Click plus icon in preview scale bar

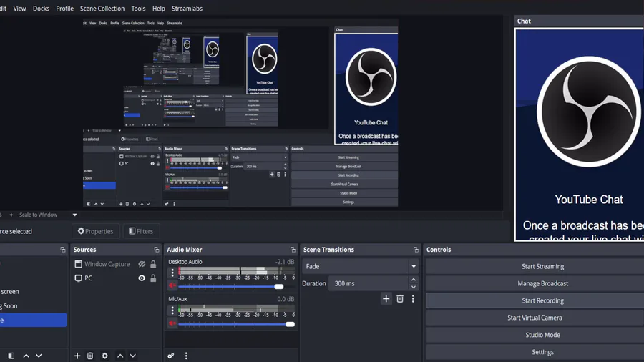tap(11, 215)
